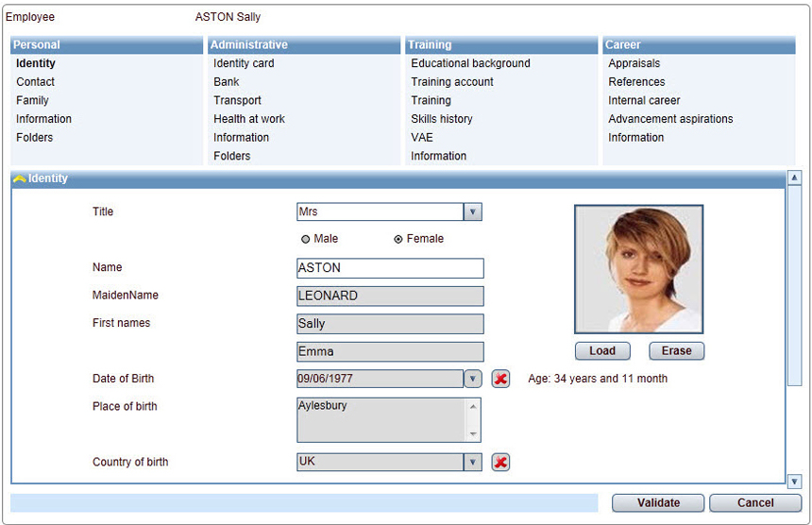
Task: Select the Female radio button
Action: (x=398, y=239)
